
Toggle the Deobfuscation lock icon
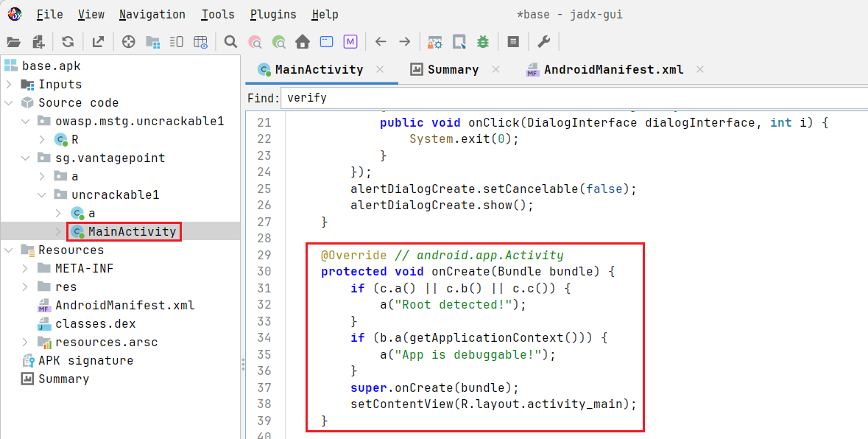click(434, 42)
